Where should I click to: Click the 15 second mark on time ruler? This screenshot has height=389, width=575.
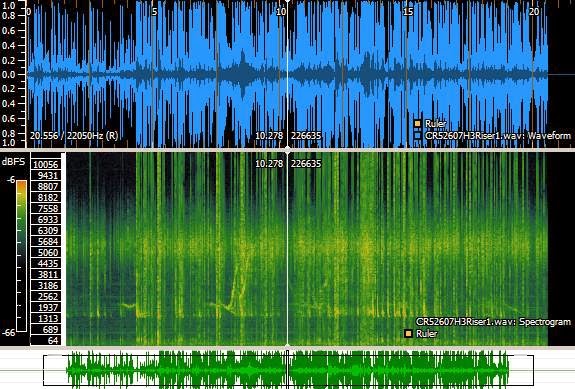[408, 12]
